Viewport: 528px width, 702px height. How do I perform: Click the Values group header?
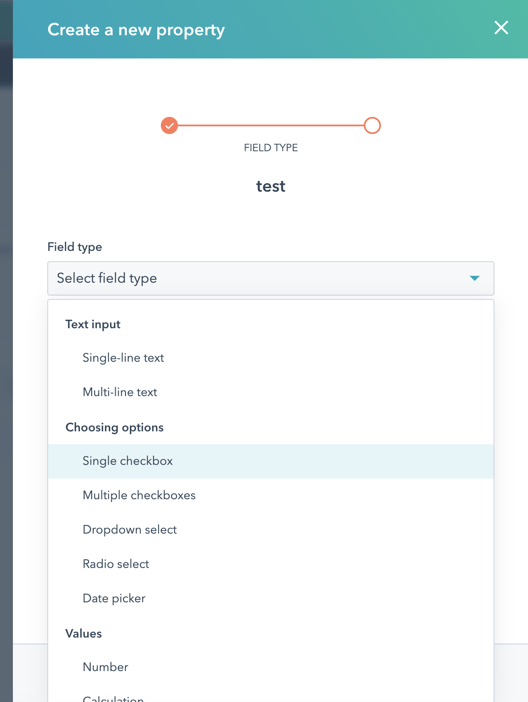point(83,634)
